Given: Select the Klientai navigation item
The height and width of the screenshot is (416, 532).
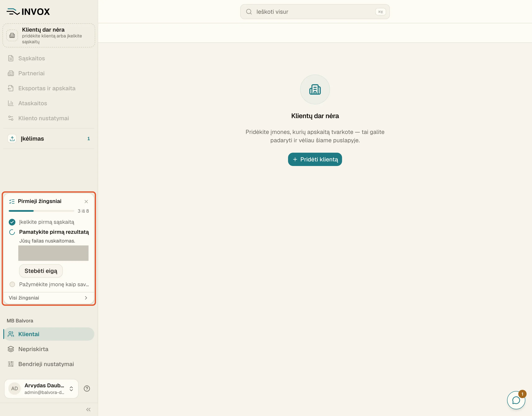Looking at the screenshot, I should click(49, 334).
